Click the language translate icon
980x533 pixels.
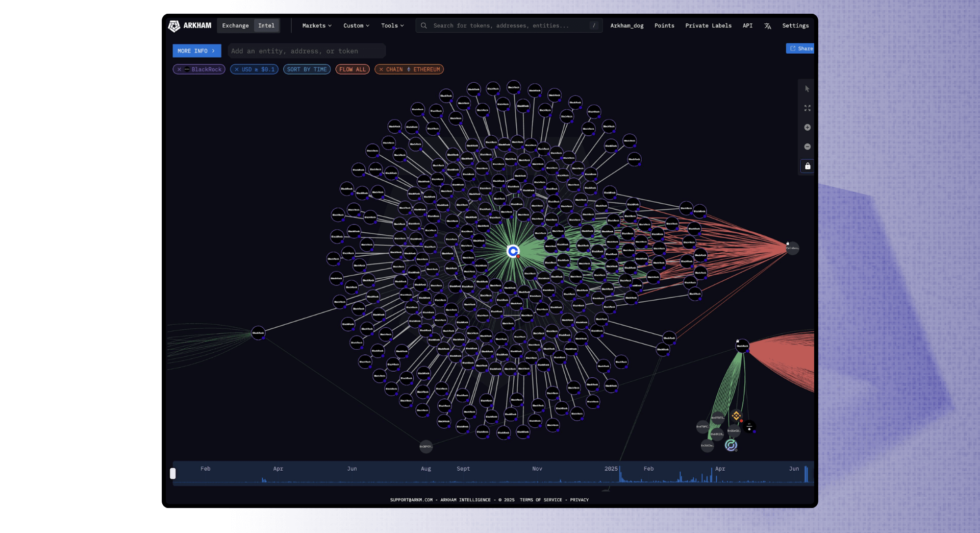[x=767, y=26]
